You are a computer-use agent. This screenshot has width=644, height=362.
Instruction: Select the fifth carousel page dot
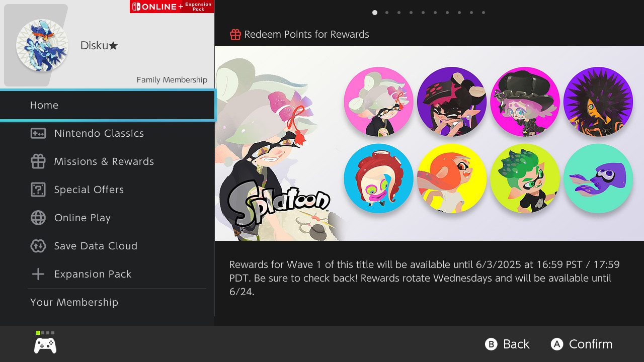tap(423, 13)
